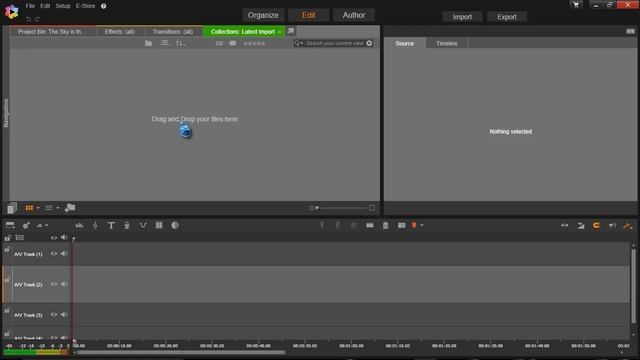Viewport: 640px width, 360px height.
Task: Open the timeline settings gear icon
Action: point(26,225)
